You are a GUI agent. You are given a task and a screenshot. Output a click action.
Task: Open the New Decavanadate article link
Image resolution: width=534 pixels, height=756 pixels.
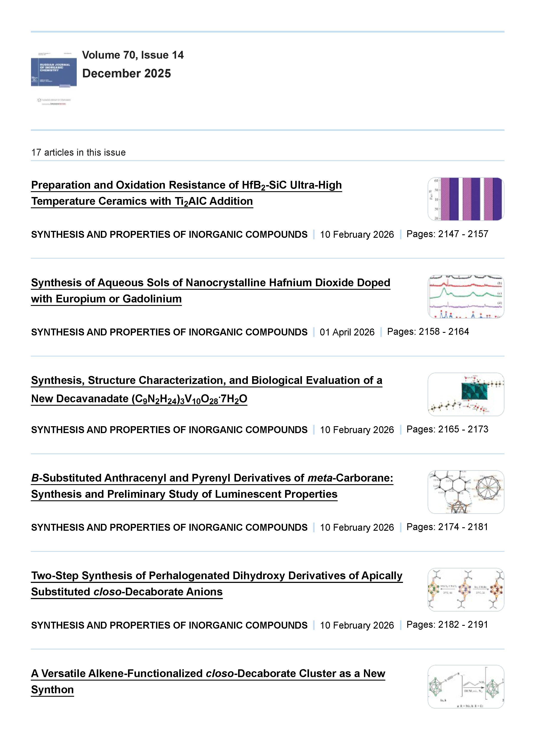tap(206, 381)
